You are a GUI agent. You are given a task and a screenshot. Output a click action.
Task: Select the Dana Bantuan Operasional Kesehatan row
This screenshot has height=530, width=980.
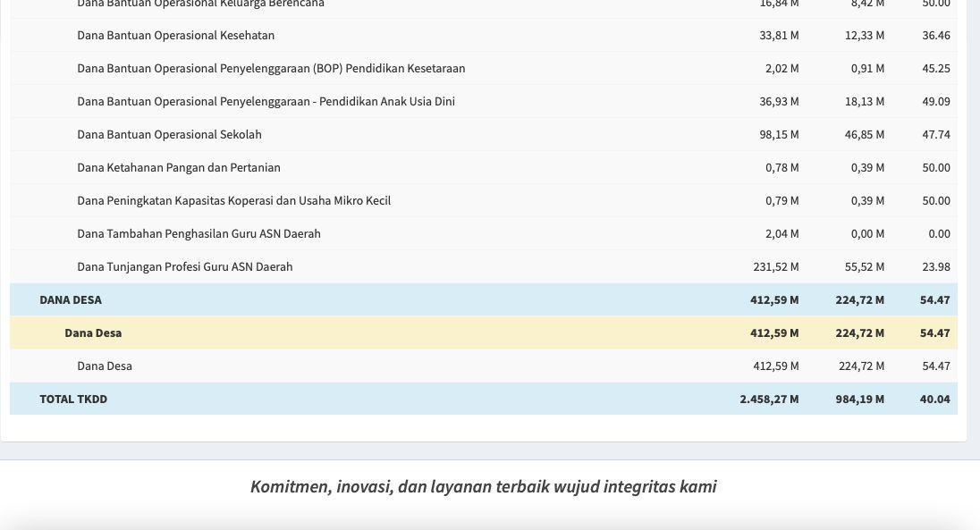pyautogui.click(x=175, y=36)
